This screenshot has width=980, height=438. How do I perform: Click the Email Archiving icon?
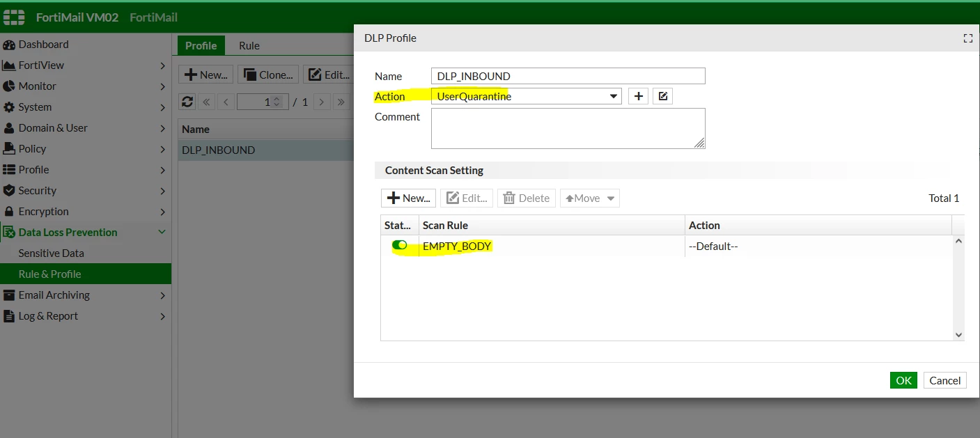pyautogui.click(x=9, y=295)
